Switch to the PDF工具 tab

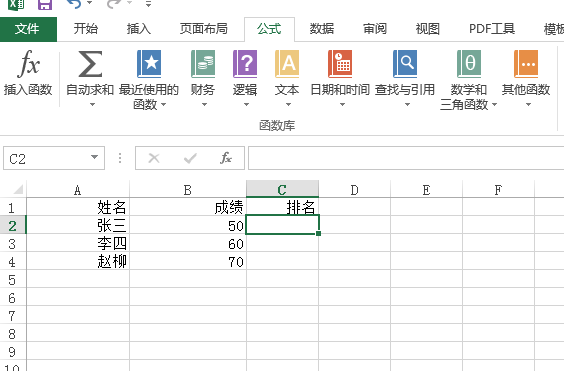click(x=492, y=29)
